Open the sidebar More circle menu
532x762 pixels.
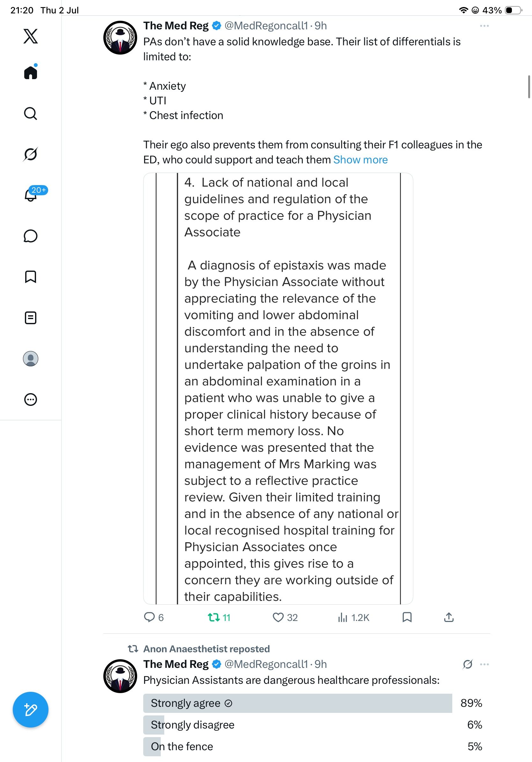31,400
